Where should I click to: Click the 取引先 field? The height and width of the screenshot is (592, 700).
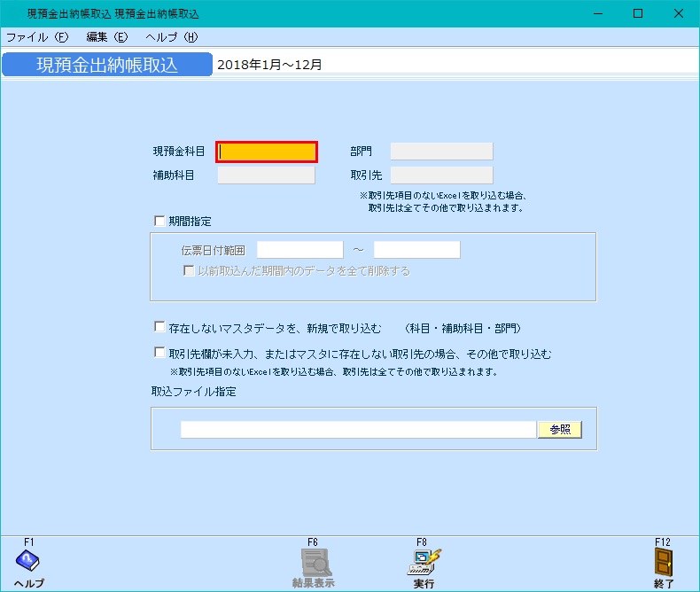tap(441, 175)
